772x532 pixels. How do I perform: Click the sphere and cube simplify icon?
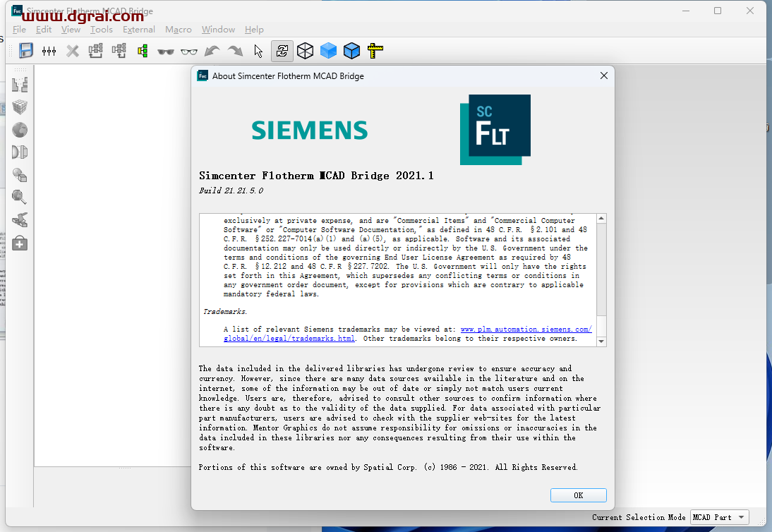tap(20, 175)
